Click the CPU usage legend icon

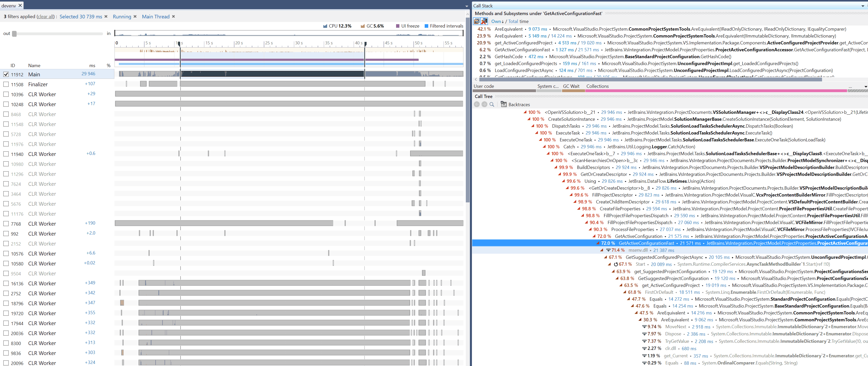tap(325, 26)
